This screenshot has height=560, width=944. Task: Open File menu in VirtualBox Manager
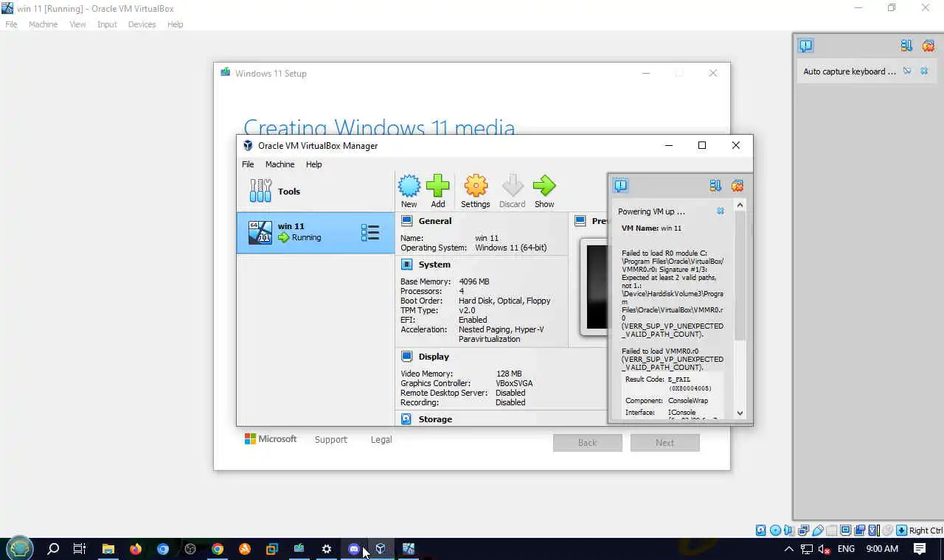[x=248, y=164]
